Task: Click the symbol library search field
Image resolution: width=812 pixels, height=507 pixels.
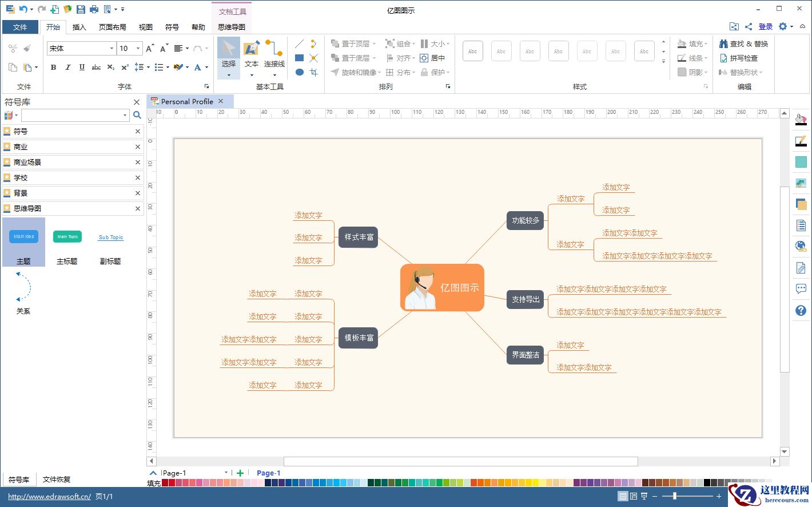Action: 73,115
